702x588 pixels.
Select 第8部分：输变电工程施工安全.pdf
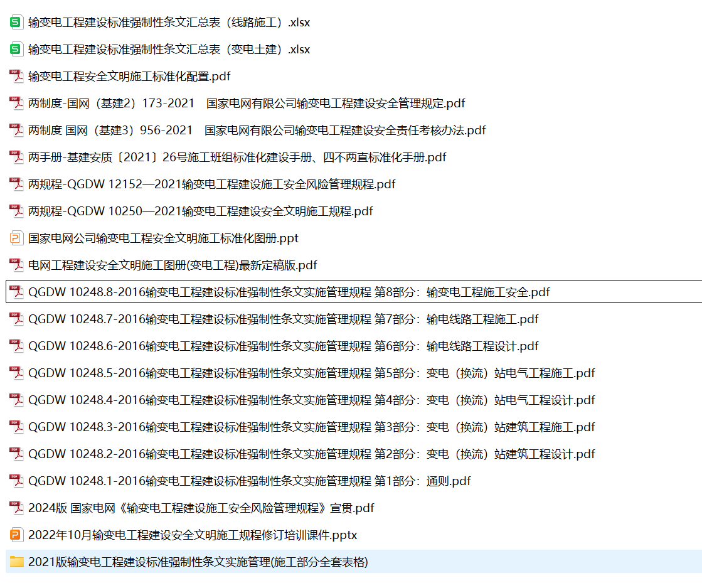tap(462, 292)
